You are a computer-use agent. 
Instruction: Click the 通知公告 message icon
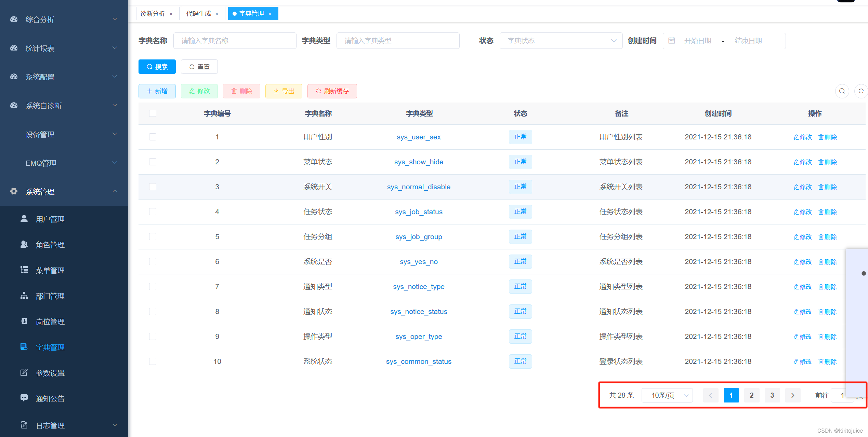(24, 398)
